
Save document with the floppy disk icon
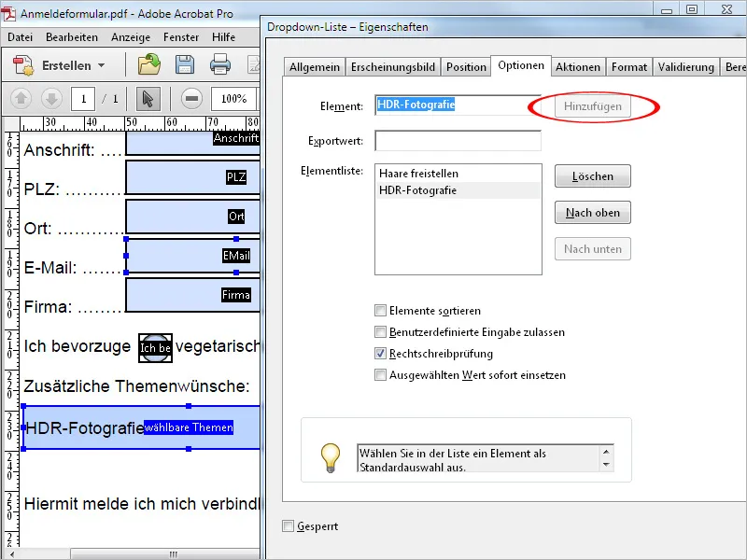[184, 64]
